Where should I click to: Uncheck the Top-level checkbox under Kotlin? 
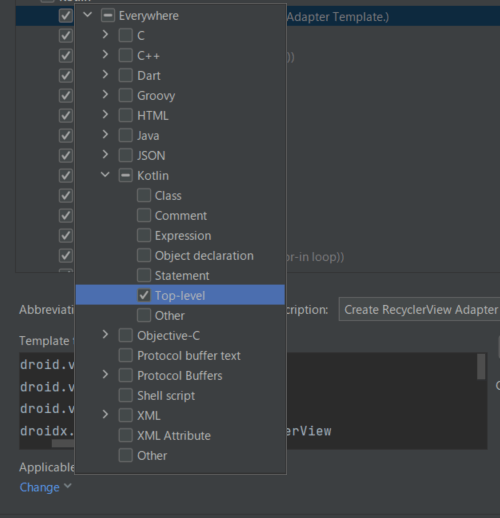pyautogui.click(x=144, y=295)
